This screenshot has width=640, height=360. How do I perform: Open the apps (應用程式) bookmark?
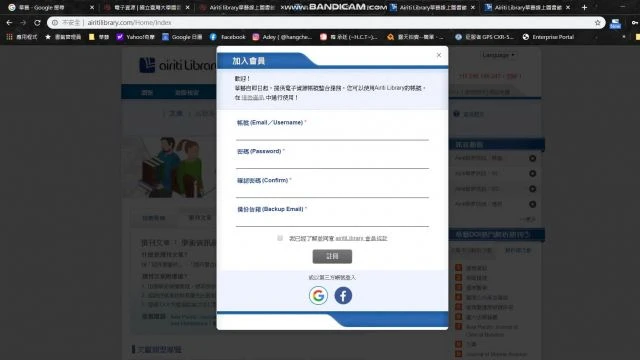22,37
